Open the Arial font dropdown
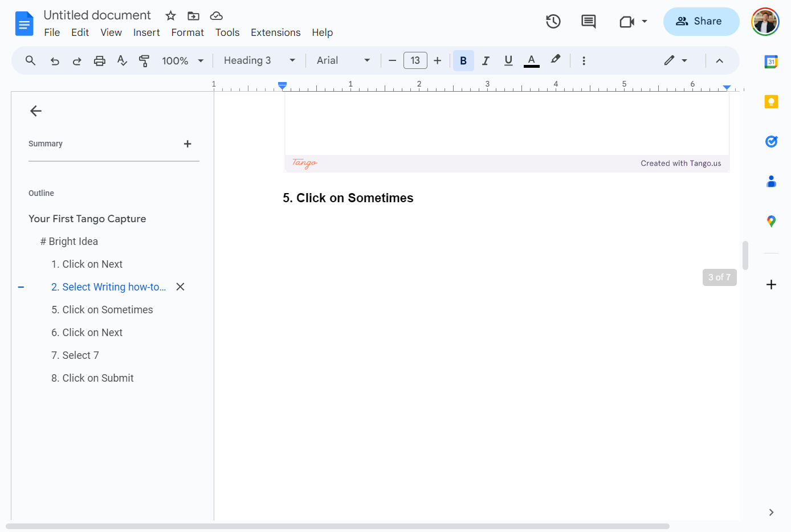The width and height of the screenshot is (791, 532). click(343, 60)
